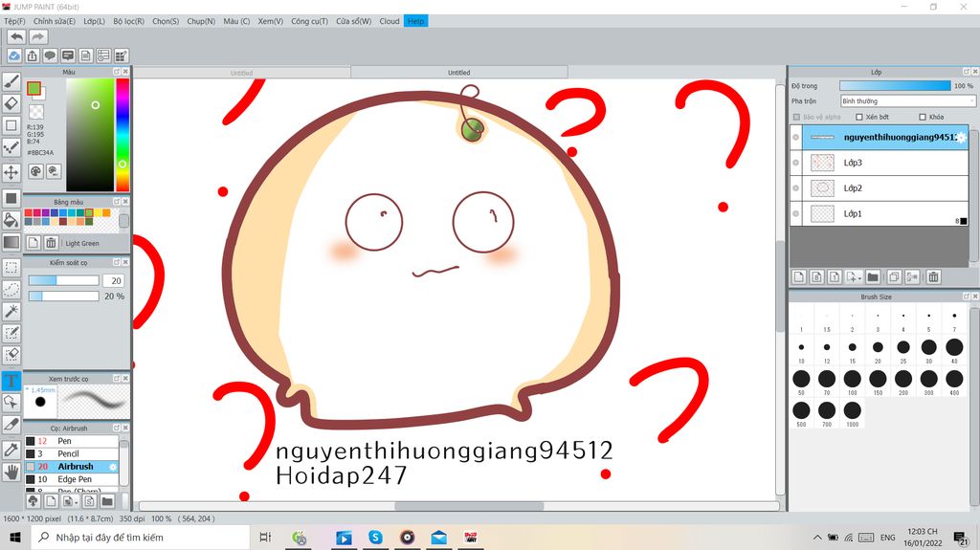980x550 pixels.
Task: Open the add brush dropdown in the brush panel
Action: click(x=75, y=502)
